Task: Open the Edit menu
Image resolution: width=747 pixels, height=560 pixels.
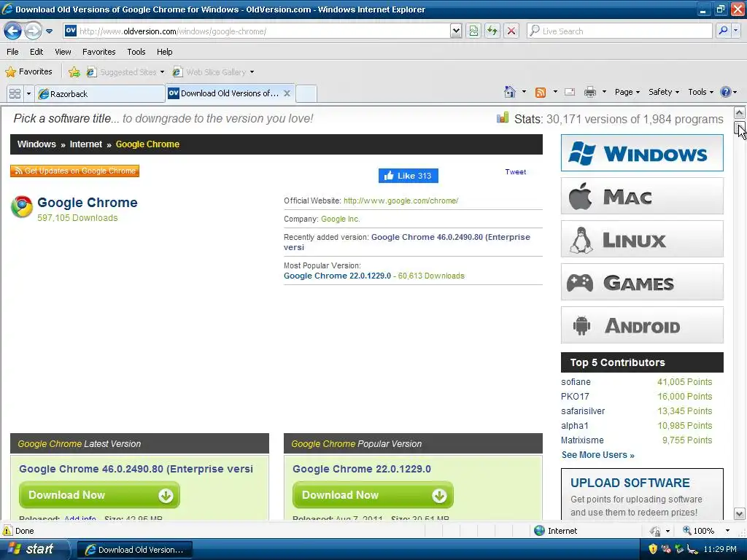Action: [36, 52]
